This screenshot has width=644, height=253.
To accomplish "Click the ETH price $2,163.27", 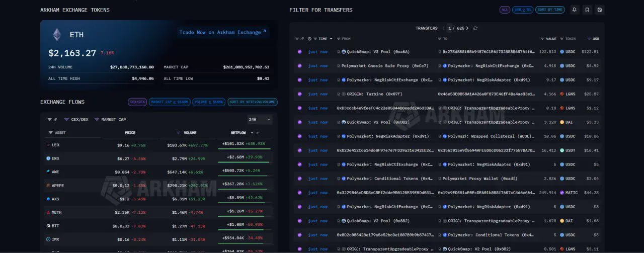I will (x=72, y=52).
